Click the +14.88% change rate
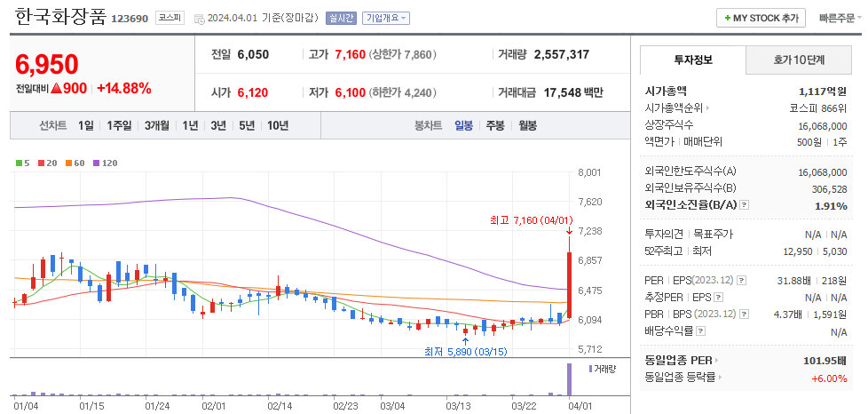 coord(124,88)
